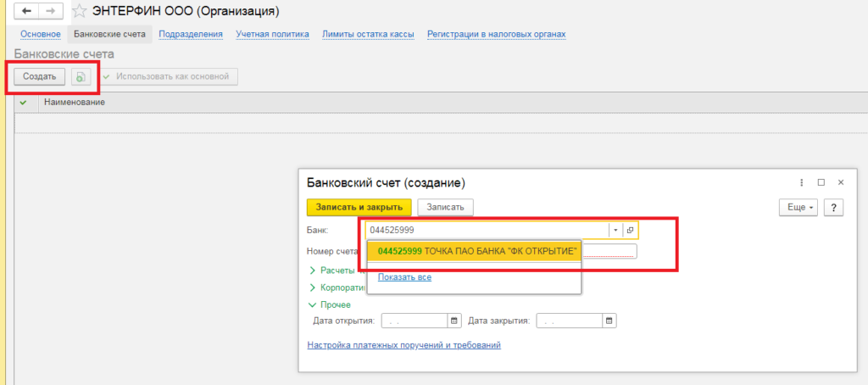Image resolution: width=868 pixels, height=385 pixels.
Task: Go to Лимиты остатка кассы tab
Action: pos(368,35)
